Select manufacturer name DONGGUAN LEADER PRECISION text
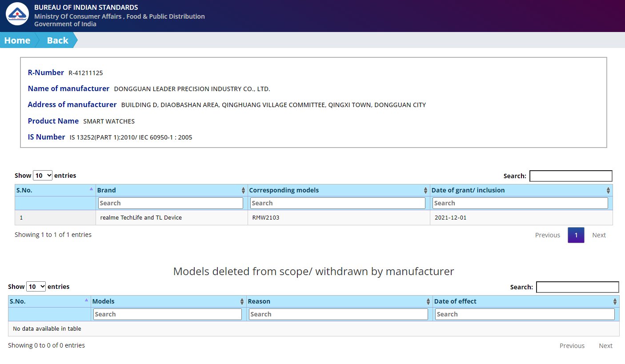 [192, 89]
